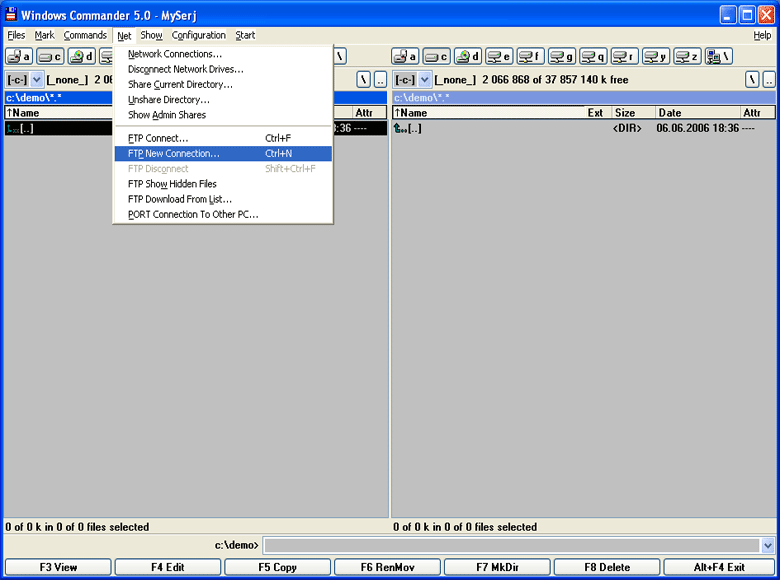
Task: Choose Show Admin Shares entry
Action: [x=223, y=115]
